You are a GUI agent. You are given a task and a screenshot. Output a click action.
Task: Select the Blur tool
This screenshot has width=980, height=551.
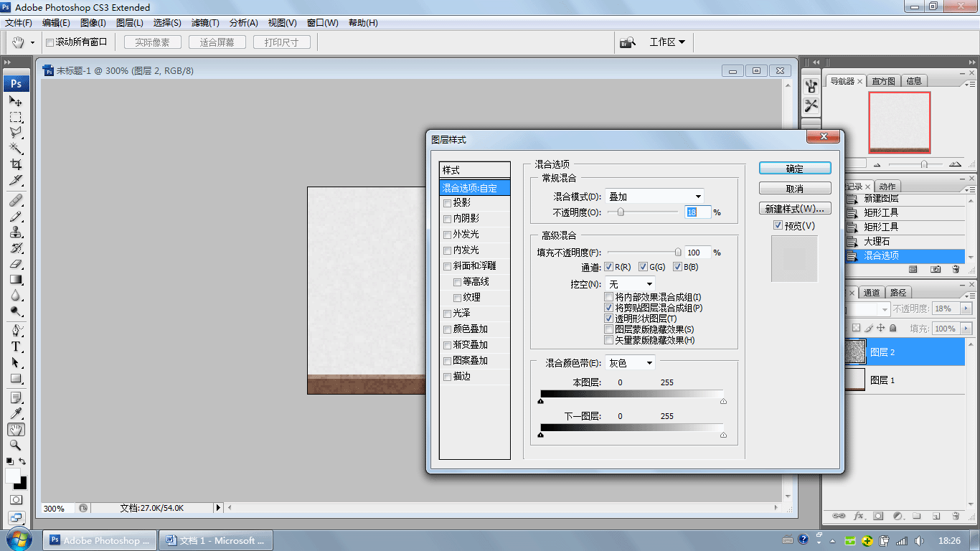point(16,295)
